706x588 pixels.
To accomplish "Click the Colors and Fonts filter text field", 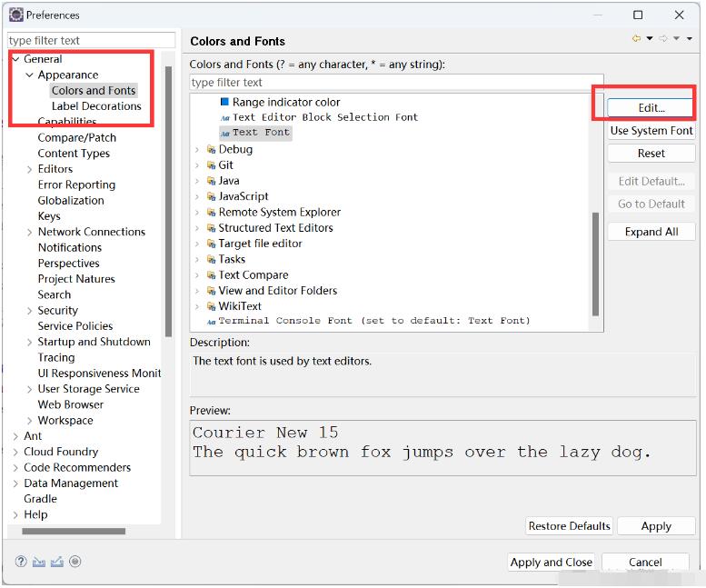I will point(396,83).
